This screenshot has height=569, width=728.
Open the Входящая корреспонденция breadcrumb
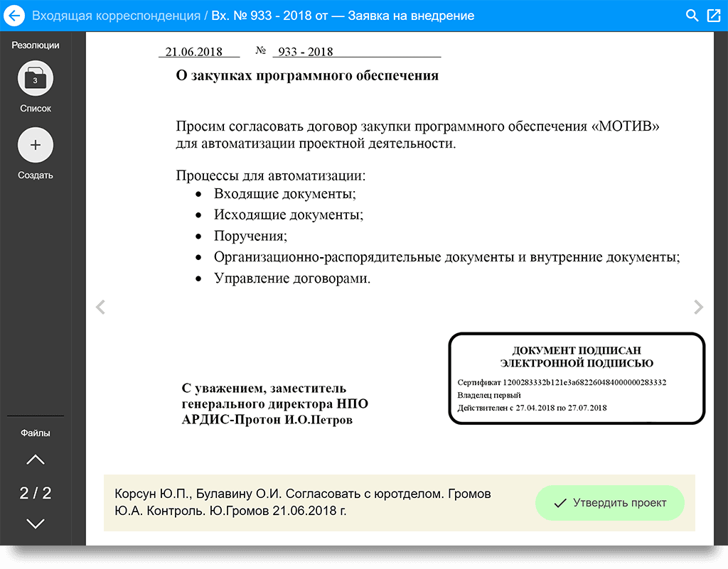click(x=116, y=16)
